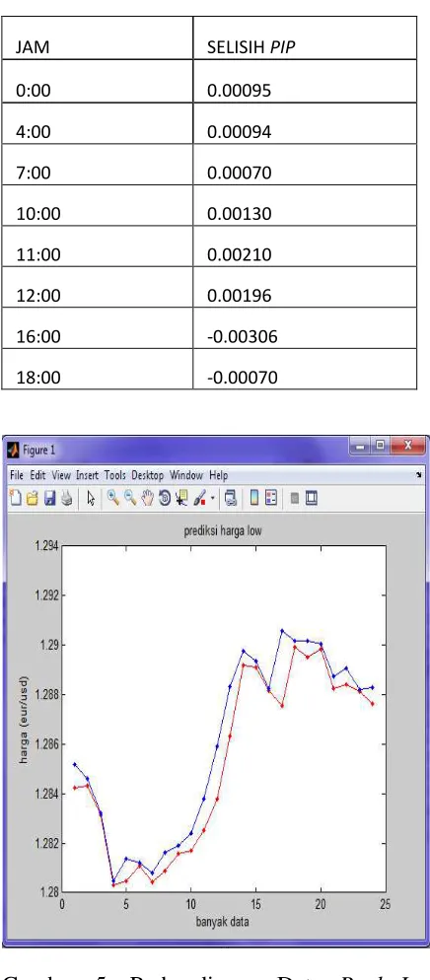The image size is (430, 980).
Task: Click the Save Figure disk icon
Action: (50, 498)
